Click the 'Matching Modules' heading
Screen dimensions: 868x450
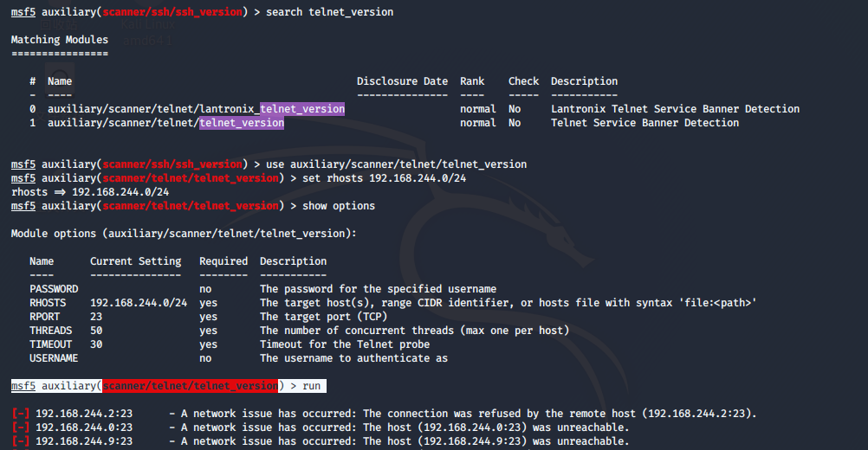pyautogui.click(x=60, y=40)
